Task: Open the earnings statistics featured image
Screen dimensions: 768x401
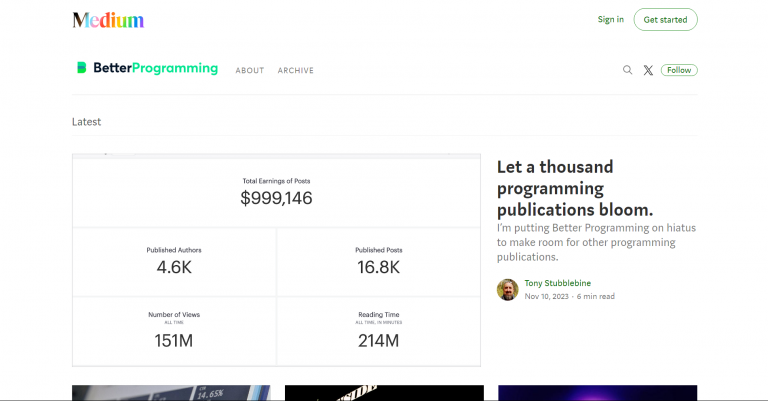Action: (x=276, y=260)
